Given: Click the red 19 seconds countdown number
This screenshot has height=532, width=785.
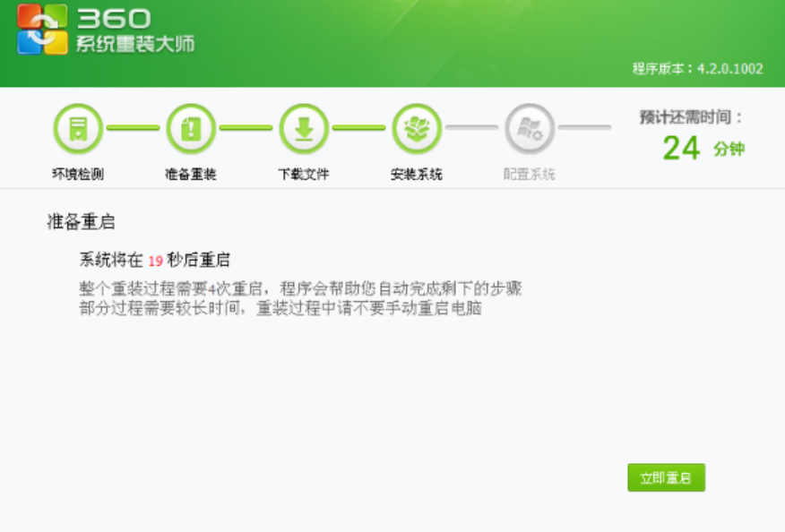Looking at the screenshot, I should click(155, 261).
